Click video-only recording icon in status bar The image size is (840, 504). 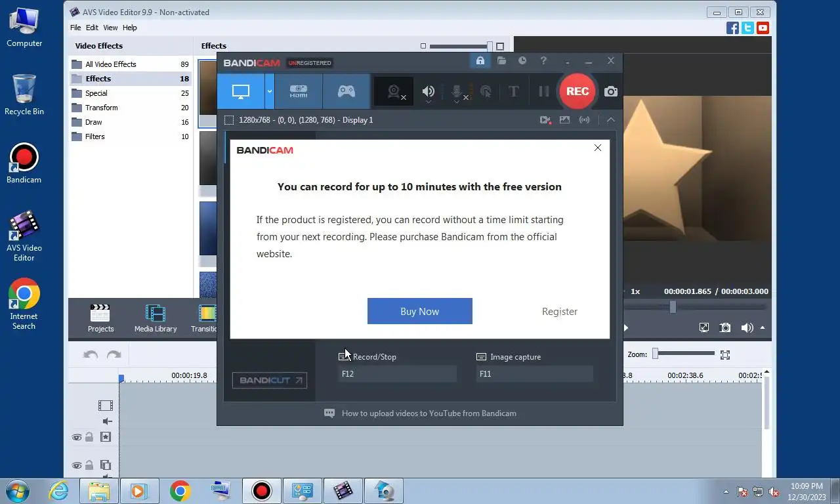(x=545, y=120)
